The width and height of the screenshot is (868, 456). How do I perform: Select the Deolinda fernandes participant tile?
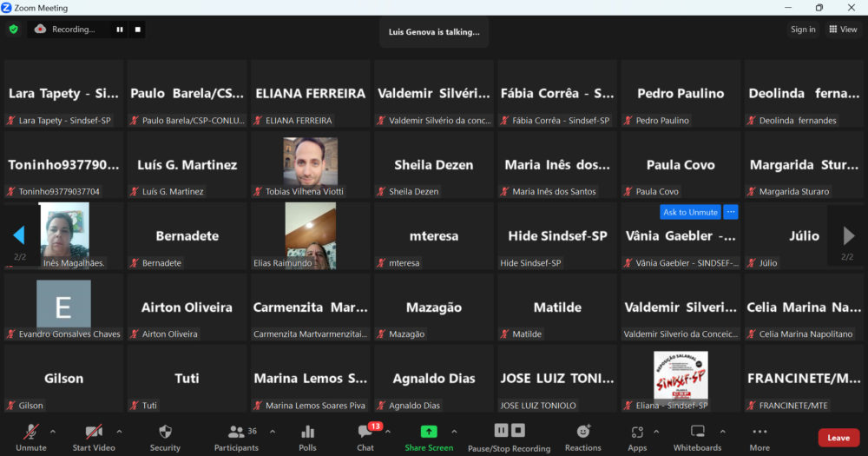click(804, 94)
